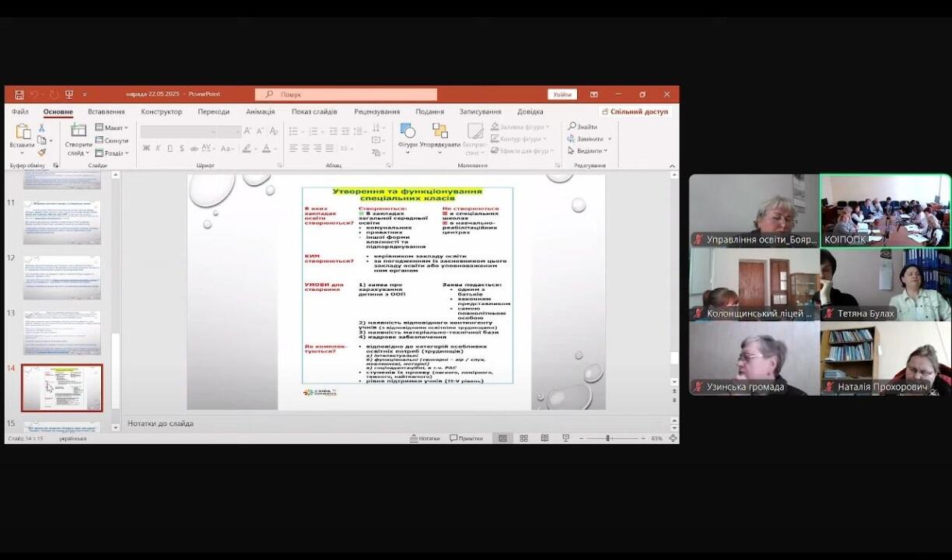The width and height of the screenshot is (952, 560).
Task: Open ribbon display options icon in title bar
Action: click(594, 94)
